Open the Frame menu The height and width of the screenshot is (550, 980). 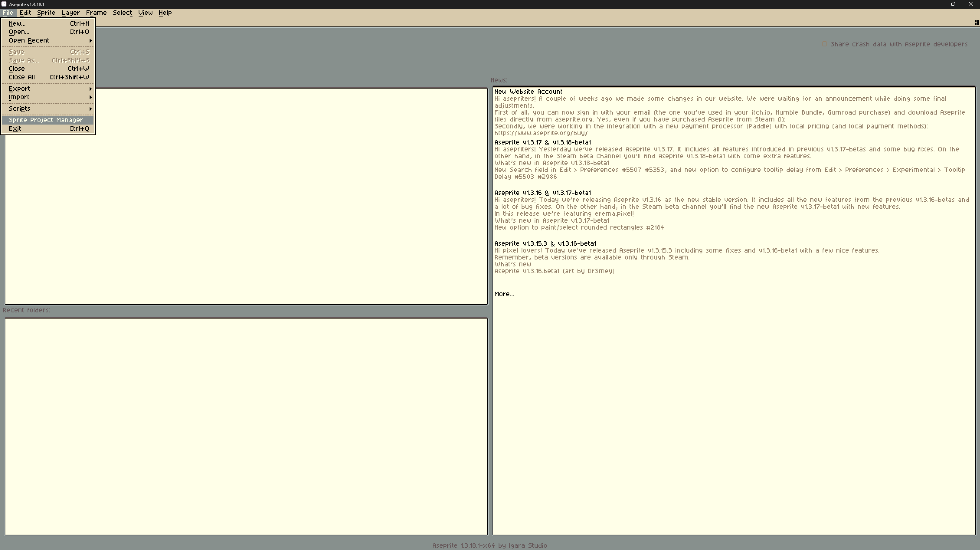[96, 13]
